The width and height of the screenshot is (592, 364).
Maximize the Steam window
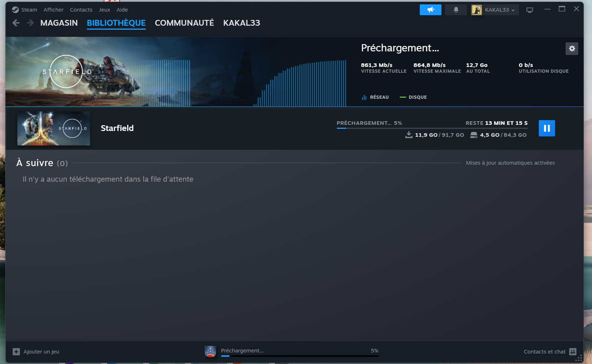[x=562, y=9]
